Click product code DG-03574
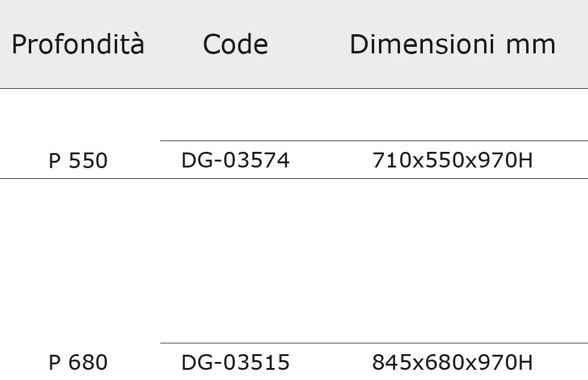 click(235, 160)
